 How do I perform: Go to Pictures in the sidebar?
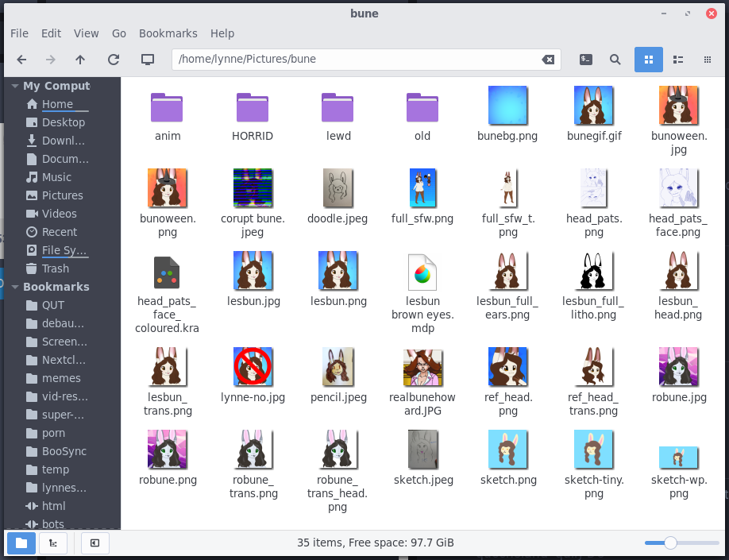tap(62, 195)
